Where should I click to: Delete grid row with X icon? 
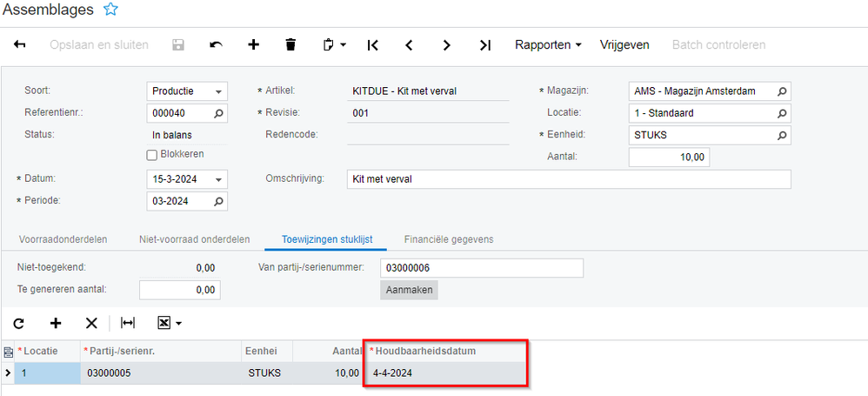91,323
